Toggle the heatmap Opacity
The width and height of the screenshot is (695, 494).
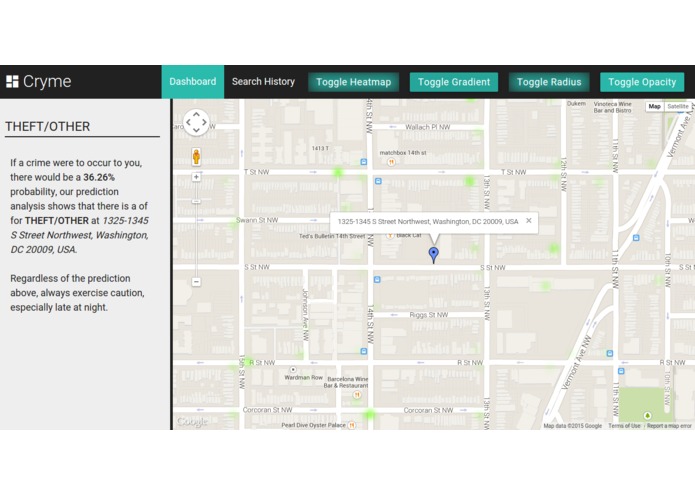642,82
